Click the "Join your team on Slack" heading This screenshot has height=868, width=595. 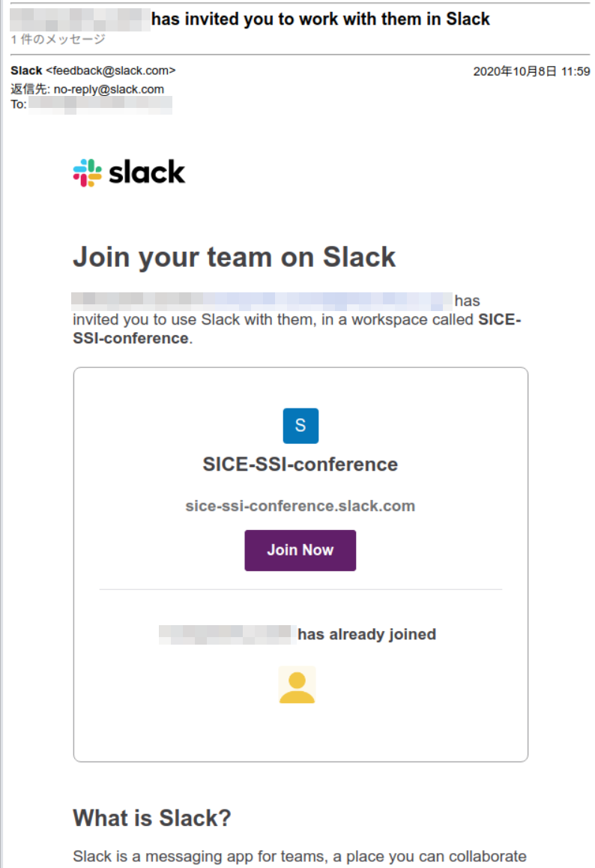(x=234, y=257)
